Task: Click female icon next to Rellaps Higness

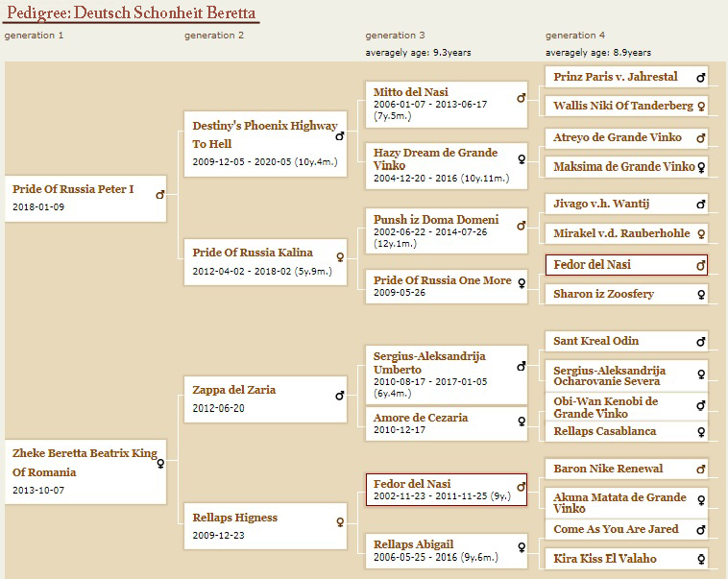Action: (x=340, y=522)
